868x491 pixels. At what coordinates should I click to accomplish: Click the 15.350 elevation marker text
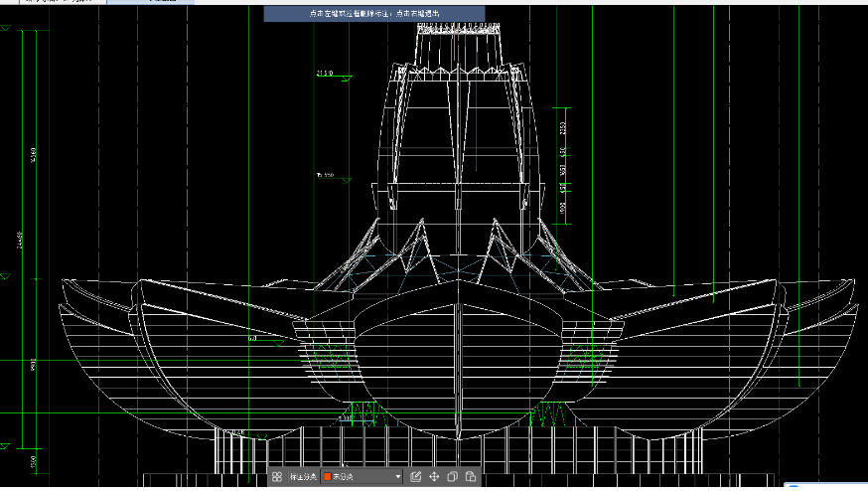326,175
